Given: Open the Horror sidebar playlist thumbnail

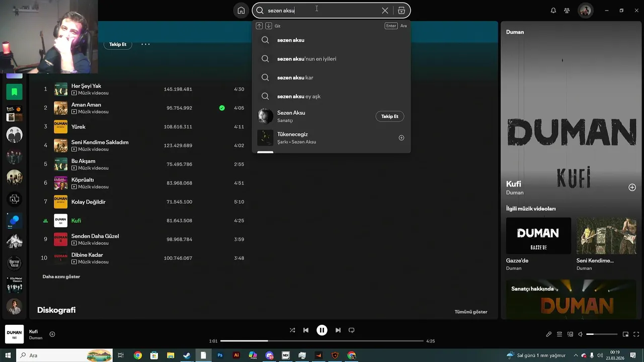Looking at the screenshot, I should (14, 263).
